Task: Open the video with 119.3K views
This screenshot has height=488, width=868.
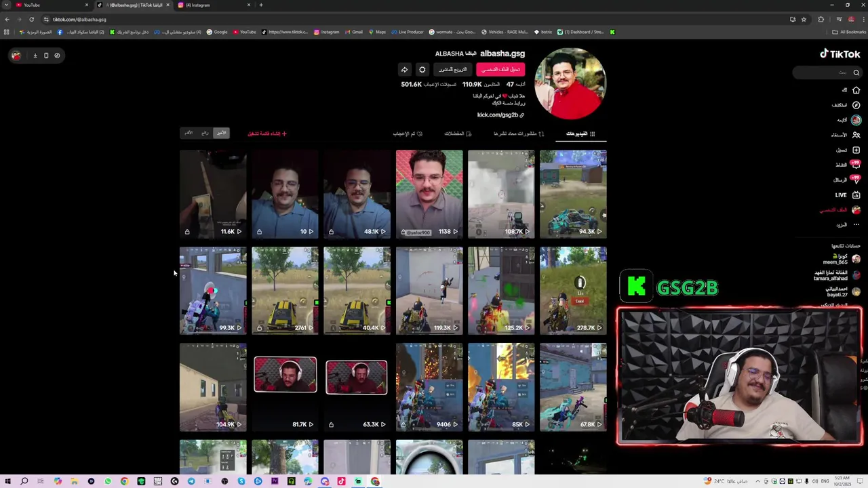Action: point(429,291)
